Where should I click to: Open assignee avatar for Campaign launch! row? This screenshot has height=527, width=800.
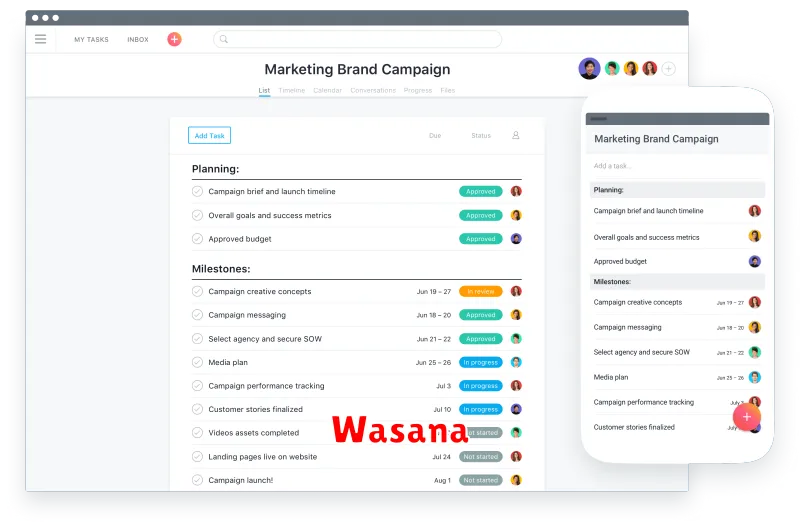516,480
